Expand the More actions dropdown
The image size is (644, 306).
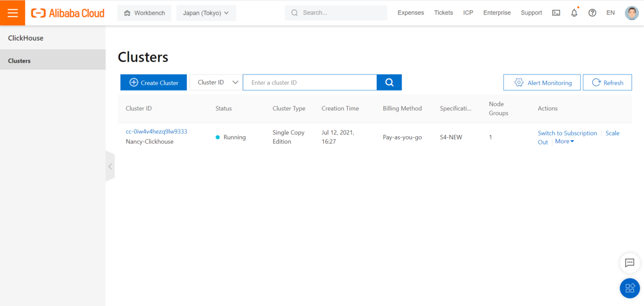(x=565, y=141)
